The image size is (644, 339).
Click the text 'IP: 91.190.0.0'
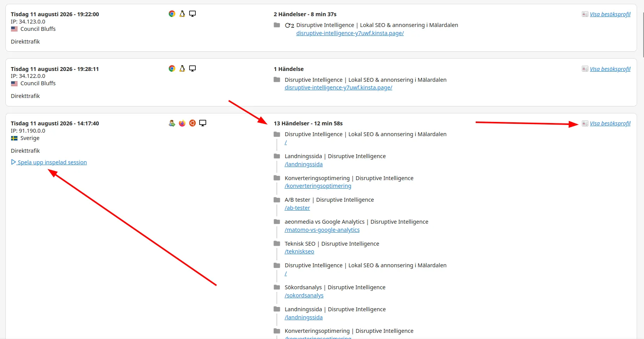click(28, 131)
